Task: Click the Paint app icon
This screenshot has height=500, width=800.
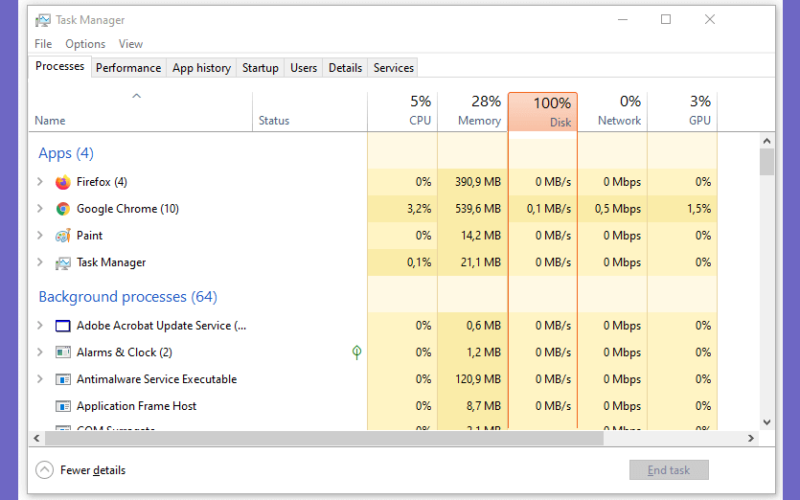Action: click(63, 236)
